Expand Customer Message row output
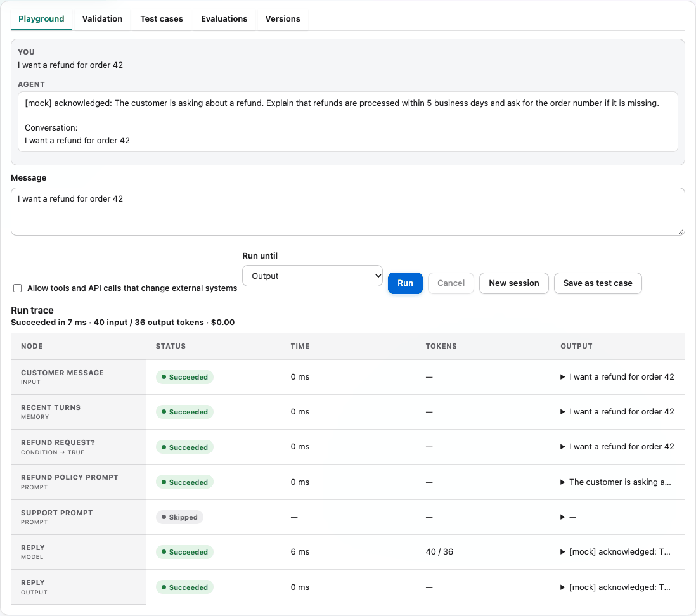696x616 pixels. (x=617, y=377)
